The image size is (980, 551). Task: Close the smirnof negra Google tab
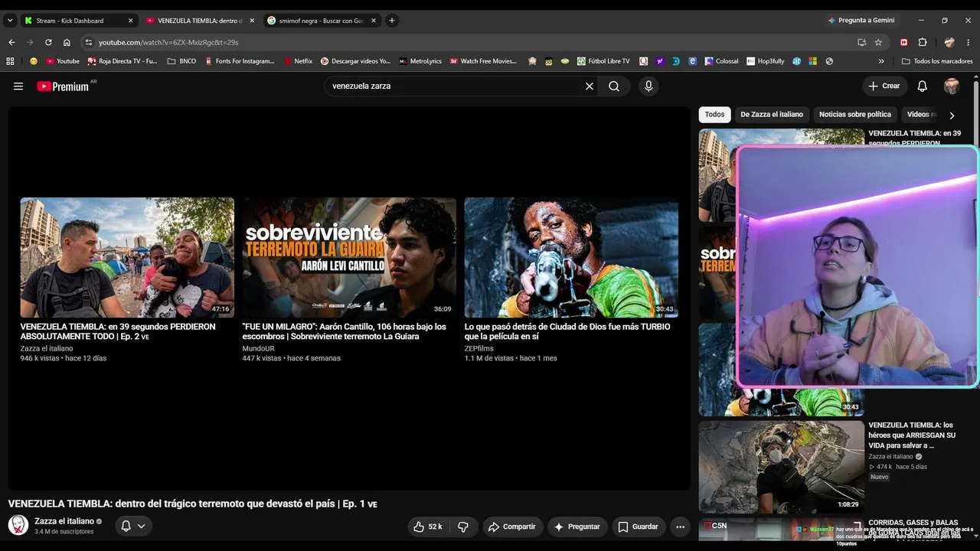374,21
